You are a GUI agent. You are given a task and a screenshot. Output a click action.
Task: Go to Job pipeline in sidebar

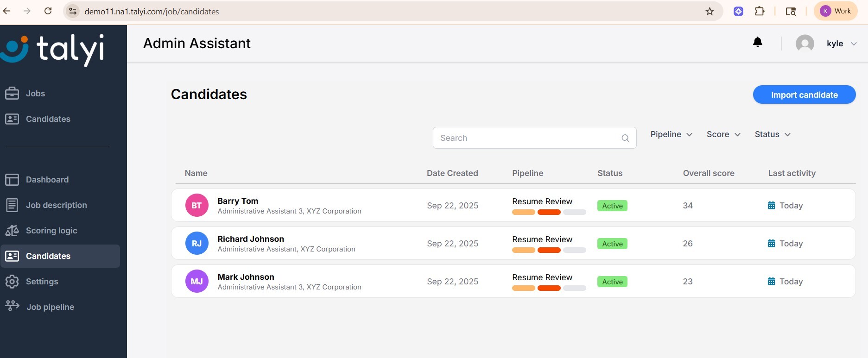[50, 307]
